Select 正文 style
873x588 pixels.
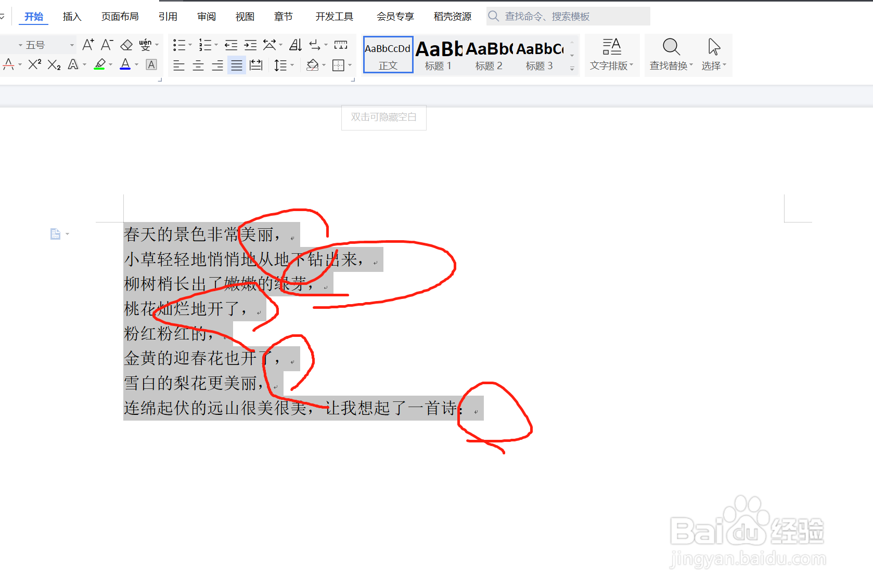point(388,55)
